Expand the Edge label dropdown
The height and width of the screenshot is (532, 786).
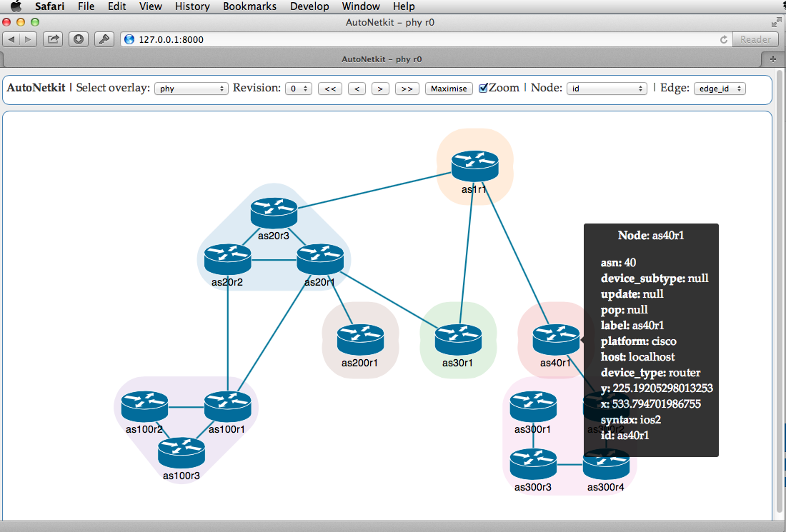pyautogui.click(x=719, y=89)
